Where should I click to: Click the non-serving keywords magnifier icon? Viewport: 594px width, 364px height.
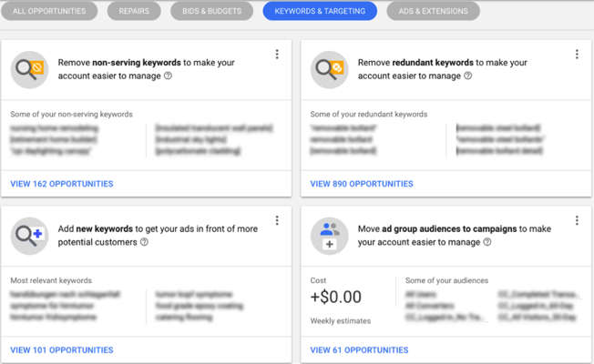[x=29, y=69]
